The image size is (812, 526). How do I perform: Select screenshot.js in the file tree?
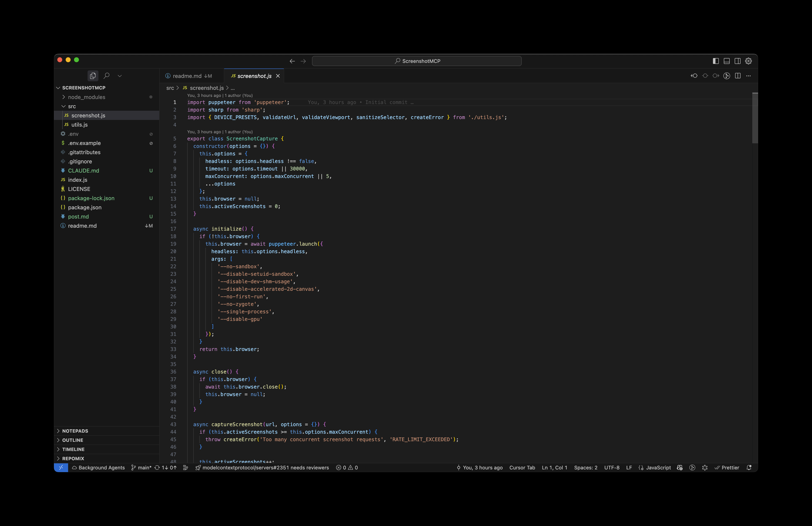click(107, 115)
